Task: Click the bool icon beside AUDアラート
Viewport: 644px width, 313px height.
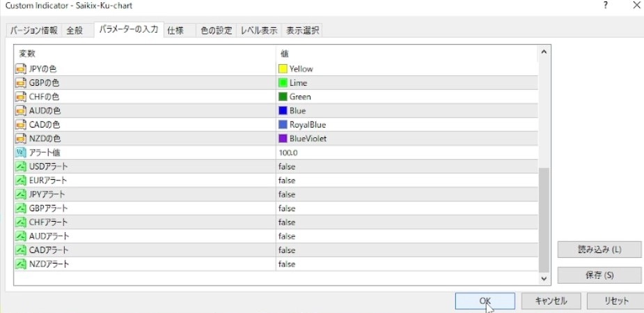Action: point(21,236)
